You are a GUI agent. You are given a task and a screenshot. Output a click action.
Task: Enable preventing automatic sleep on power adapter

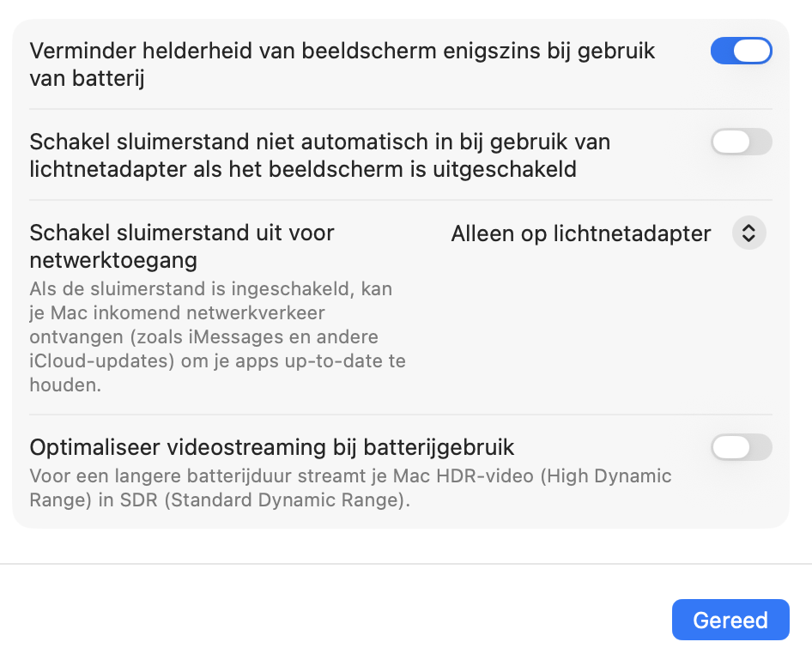click(741, 142)
